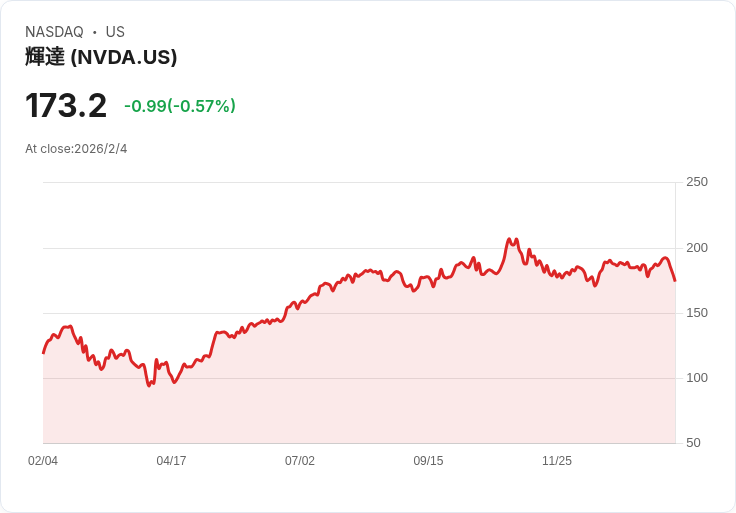Click the 200 y-axis price label
The height and width of the screenshot is (513, 736).
click(x=696, y=248)
